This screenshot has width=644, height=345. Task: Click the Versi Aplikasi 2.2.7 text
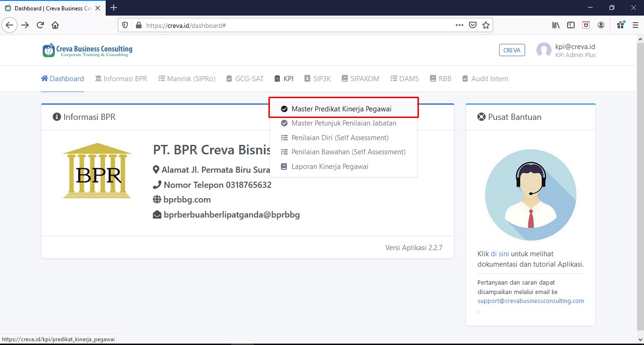click(414, 248)
